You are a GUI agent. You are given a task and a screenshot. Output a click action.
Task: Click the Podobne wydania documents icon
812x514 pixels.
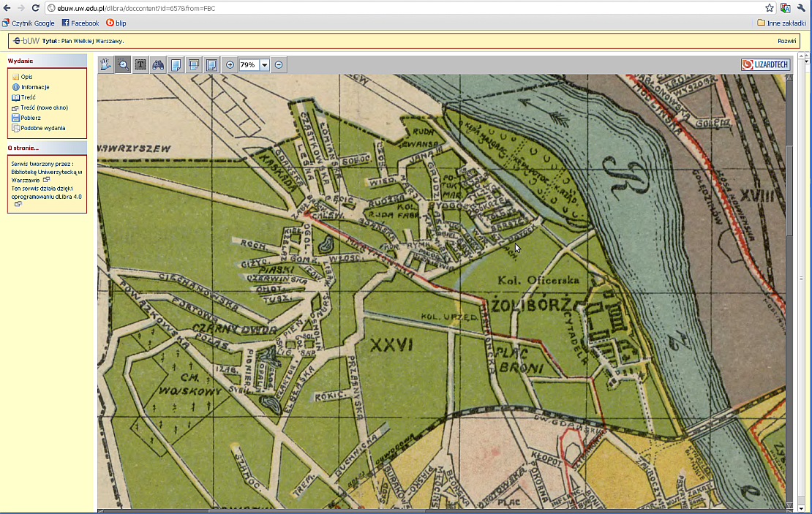pyautogui.click(x=15, y=128)
